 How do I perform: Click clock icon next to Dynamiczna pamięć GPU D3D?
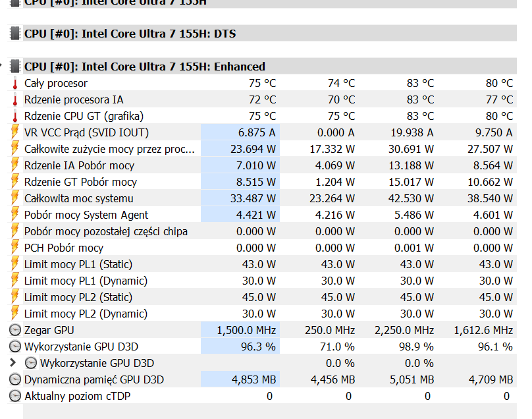click(14, 379)
